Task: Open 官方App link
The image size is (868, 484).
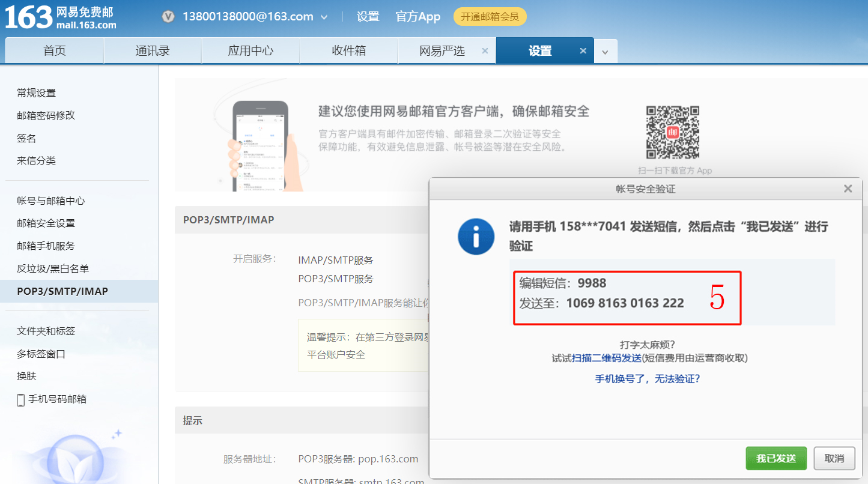Action: 418,17
